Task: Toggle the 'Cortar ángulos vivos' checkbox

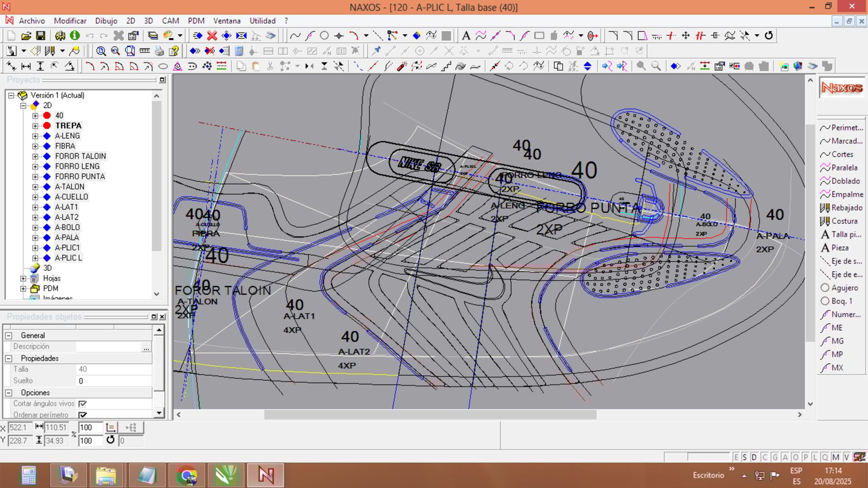Action: pyautogui.click(x=83, y=403)
